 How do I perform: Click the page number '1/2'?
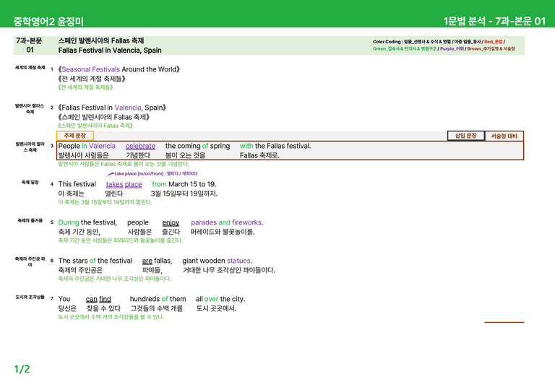click(x=22, y=370)
